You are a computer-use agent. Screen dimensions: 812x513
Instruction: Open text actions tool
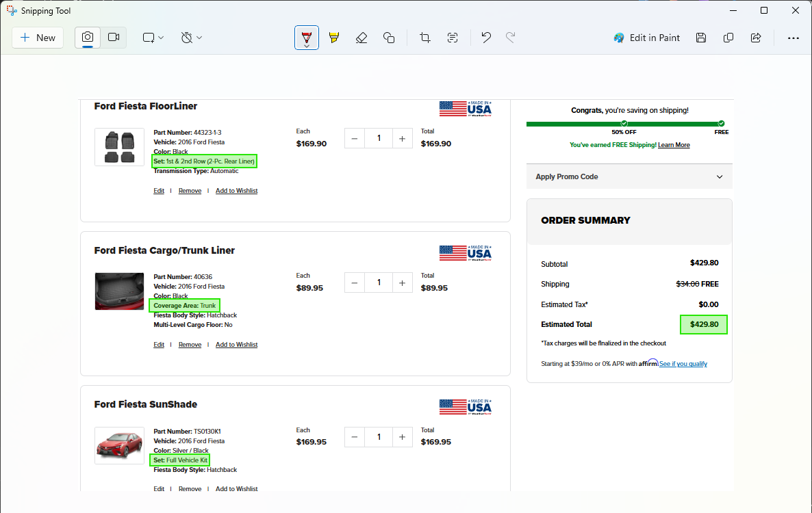pyautogui.click(x=453, y=38)
